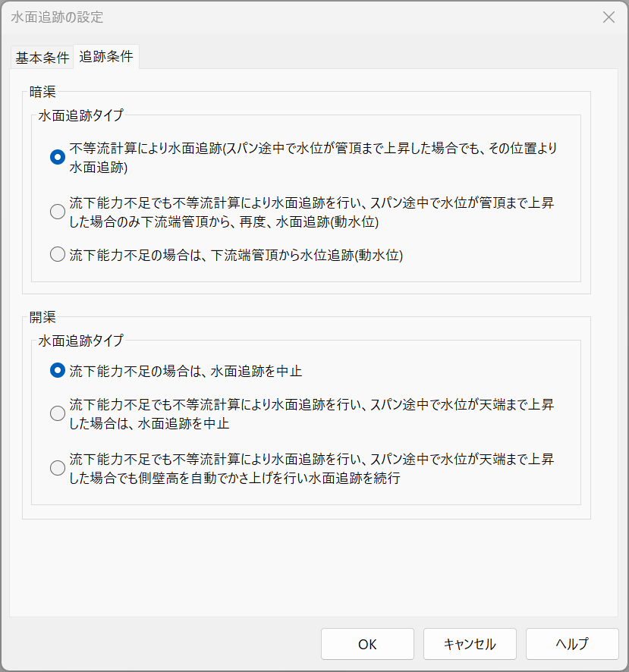
Task: Select the 追跡条件 tab
Action: coord(106,57)
